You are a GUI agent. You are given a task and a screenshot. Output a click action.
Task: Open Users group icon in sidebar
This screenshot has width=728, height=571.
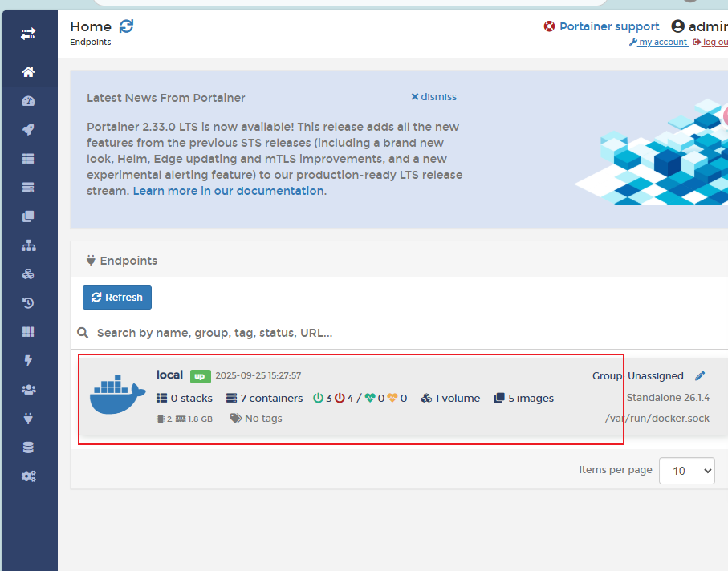coord(28,390)
